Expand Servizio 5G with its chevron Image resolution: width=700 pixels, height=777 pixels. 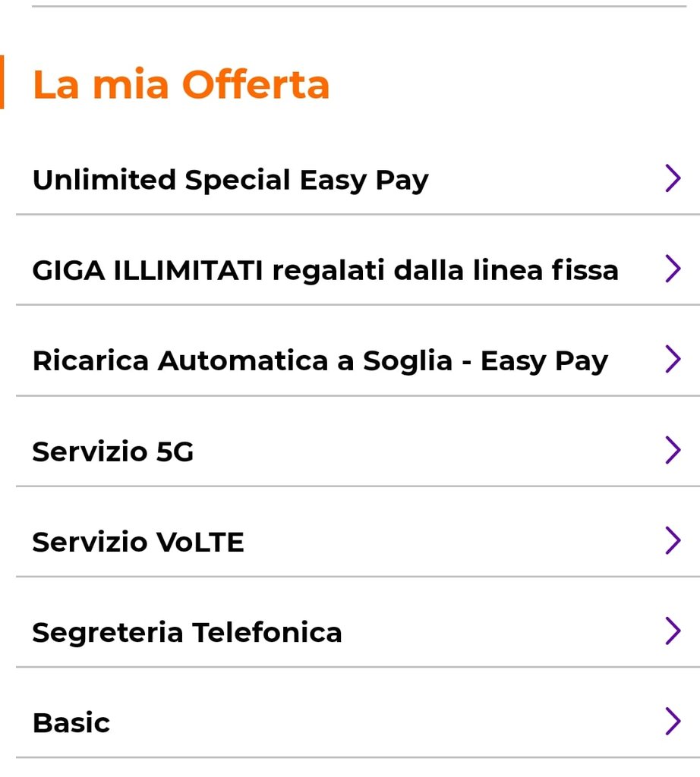coord(673,450)
